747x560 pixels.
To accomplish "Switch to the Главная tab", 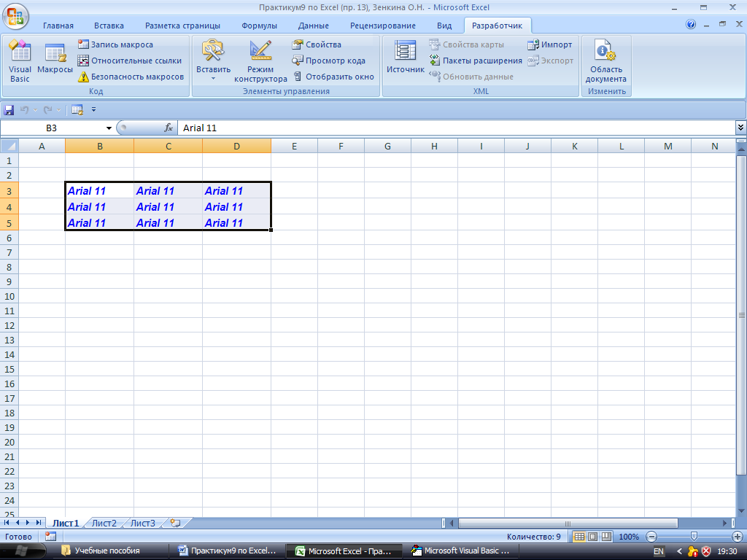I will [x=58, y=26].
